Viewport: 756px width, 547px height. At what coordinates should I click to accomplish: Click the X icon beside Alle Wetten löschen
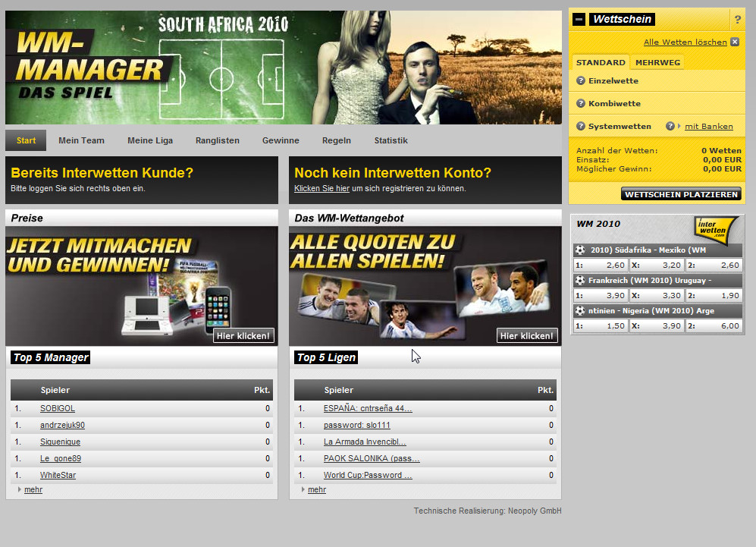pos(735,42)
